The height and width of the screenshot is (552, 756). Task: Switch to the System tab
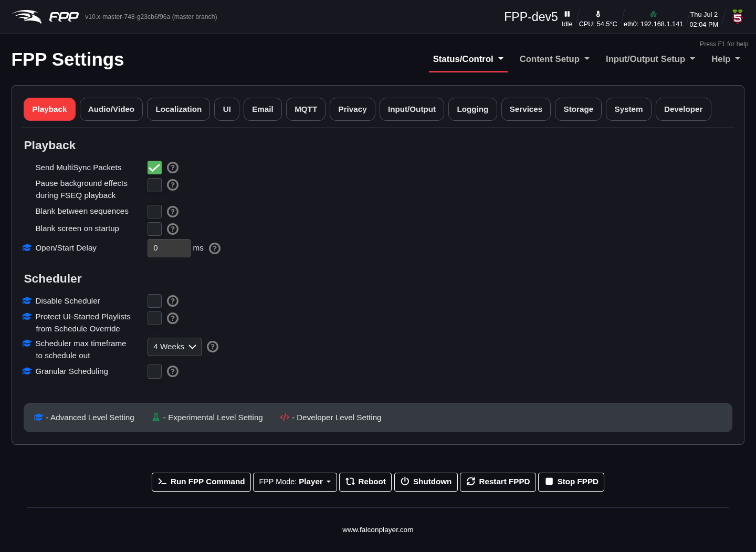tap(628, 109)
